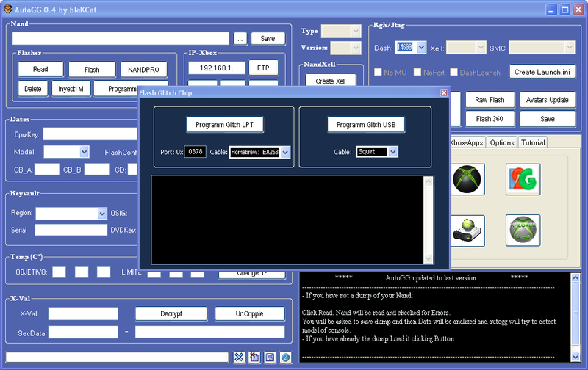The image size is (588, 370).
Task: Click Programm Glitch LPT button
Action: tap(225, 125)
